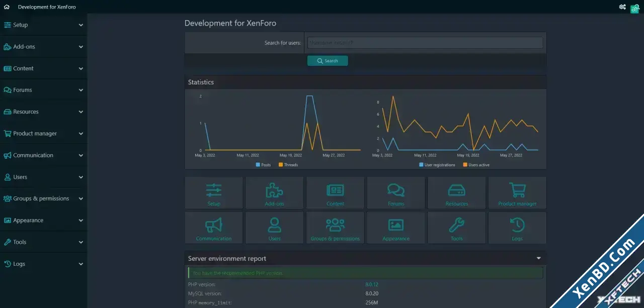Expand the Resources section chevron in the sidebar
Viewport: 644px width, 308px height.
(x=81, y=112)
